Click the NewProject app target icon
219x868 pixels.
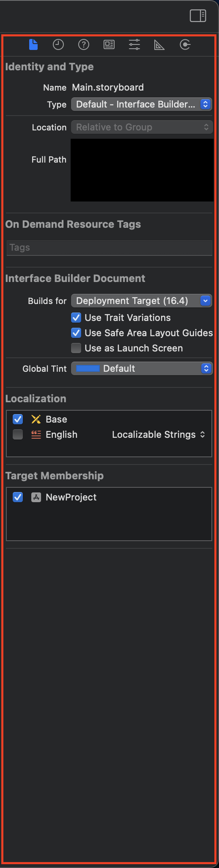point(36,497)
